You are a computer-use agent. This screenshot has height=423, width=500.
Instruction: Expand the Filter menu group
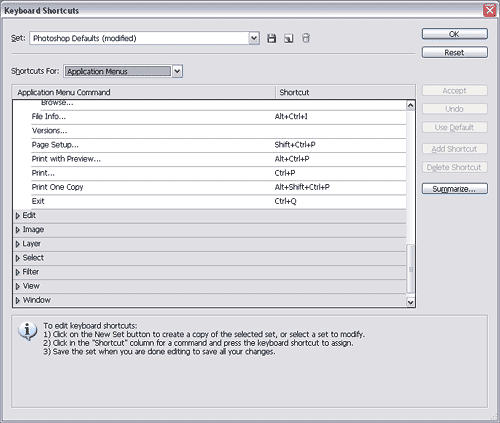click(18, 272)
